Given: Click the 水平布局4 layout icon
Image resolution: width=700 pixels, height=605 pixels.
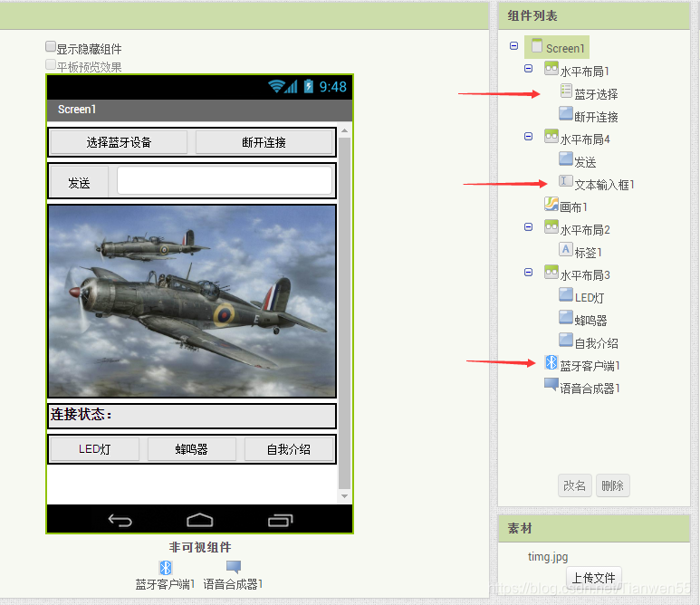Looking at the screenshot, I should pos(551,136).
